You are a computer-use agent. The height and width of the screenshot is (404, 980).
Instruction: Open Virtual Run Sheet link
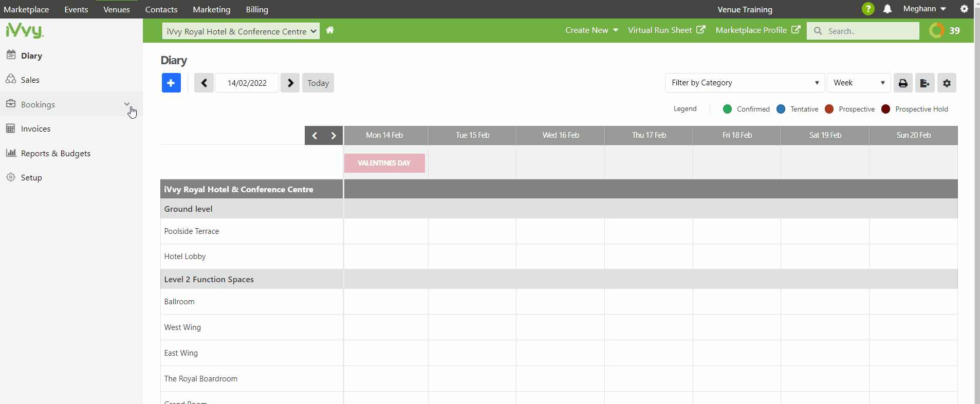(x=660, y=30)
